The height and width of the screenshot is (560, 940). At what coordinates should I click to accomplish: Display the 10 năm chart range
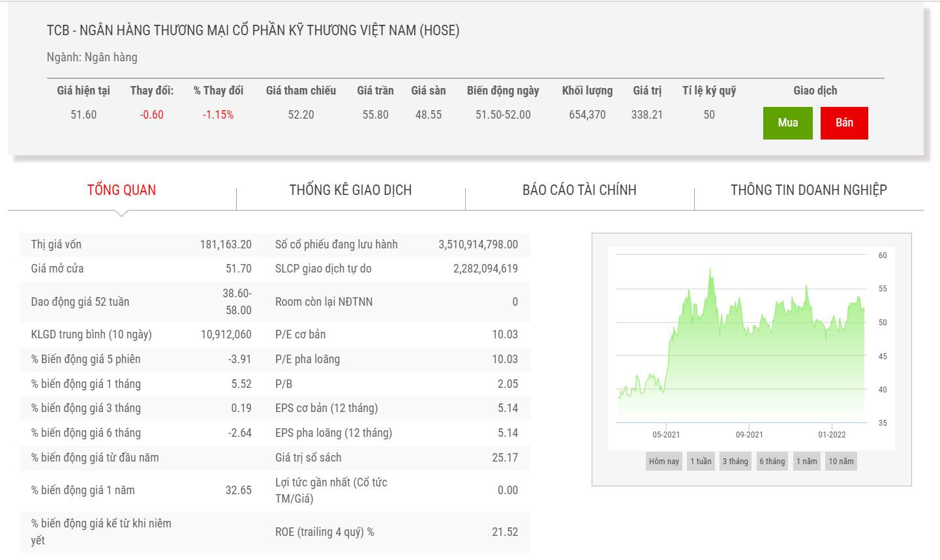pos(841,462)
